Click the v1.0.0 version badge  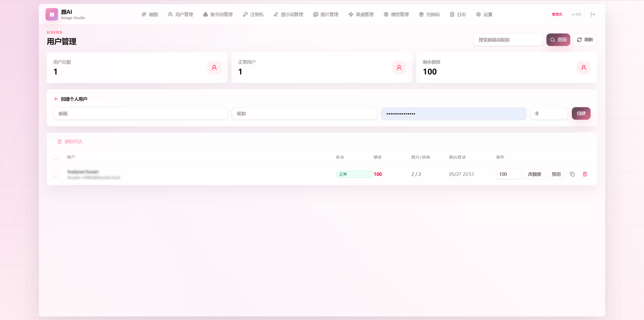tap(576, 14)
